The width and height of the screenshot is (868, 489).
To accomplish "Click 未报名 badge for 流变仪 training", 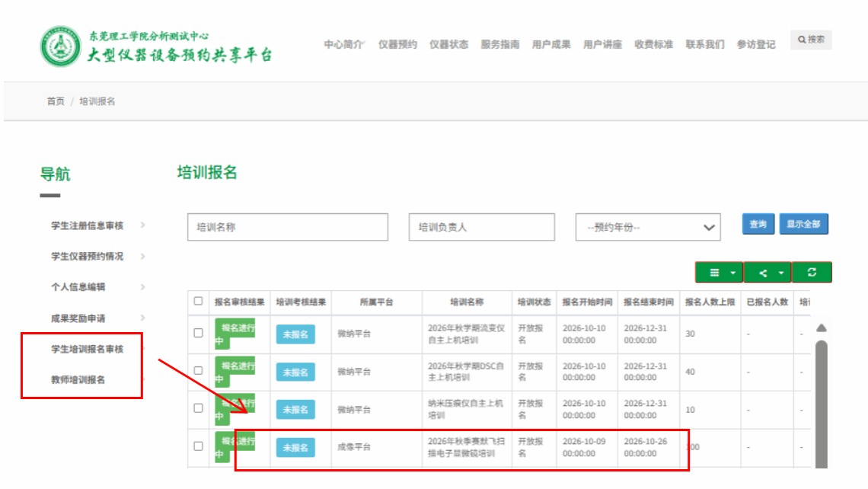I will (295, 334).
